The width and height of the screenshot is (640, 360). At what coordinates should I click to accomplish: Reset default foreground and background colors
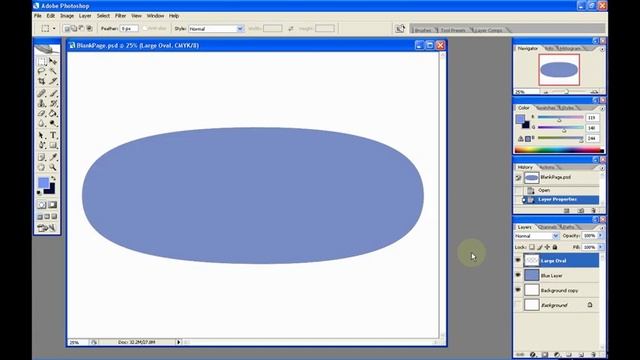(39, 192)
